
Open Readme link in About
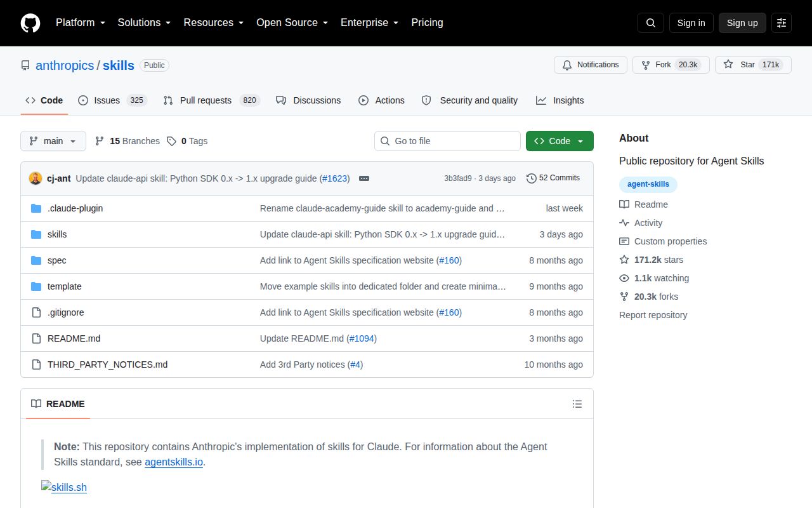point(644,204)
